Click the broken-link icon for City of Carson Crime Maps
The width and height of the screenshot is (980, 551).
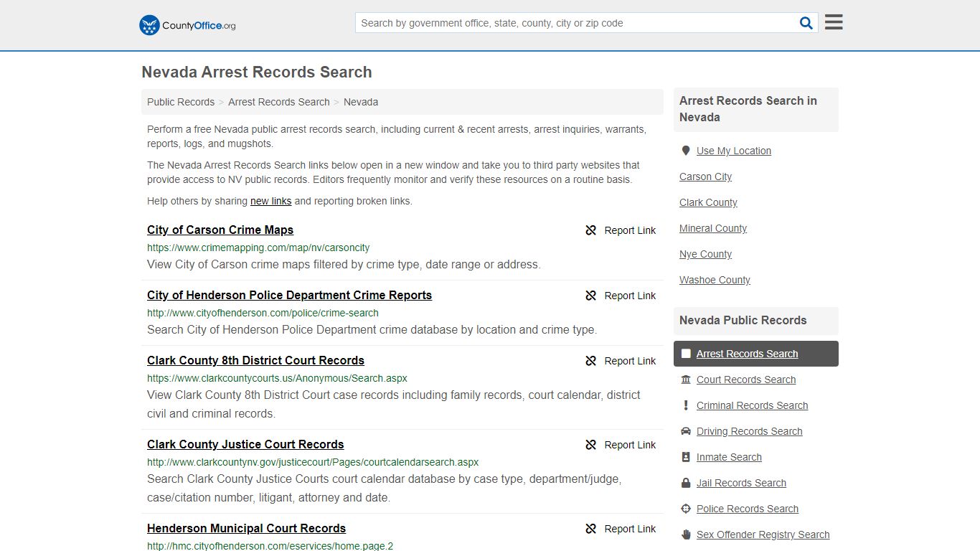pos(591,230)
